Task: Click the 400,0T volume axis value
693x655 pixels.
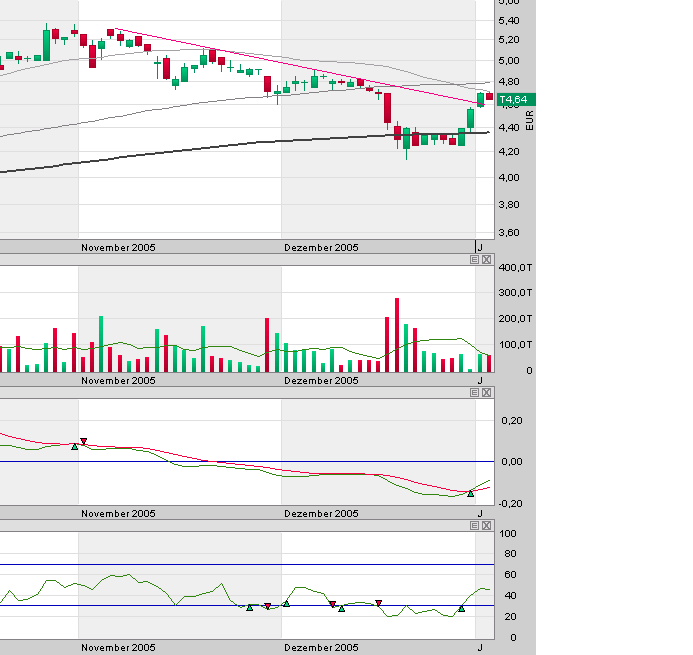Action: [515, 267]
